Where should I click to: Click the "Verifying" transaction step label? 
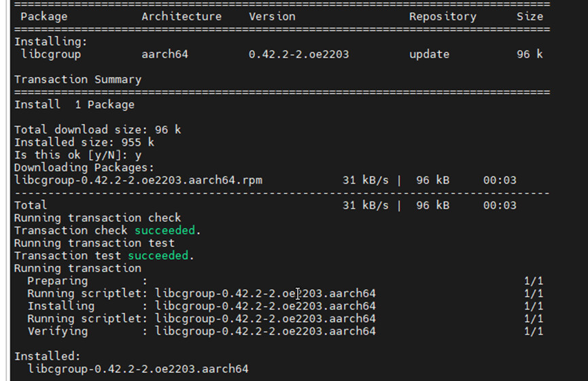click(x=57, y=331)
